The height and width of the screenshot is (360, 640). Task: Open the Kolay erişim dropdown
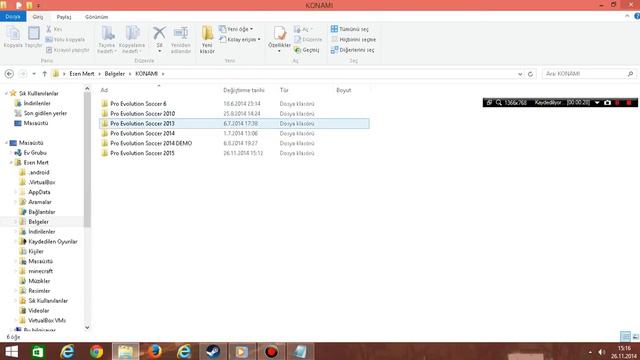pyautogui.click(x=240, y=40)
